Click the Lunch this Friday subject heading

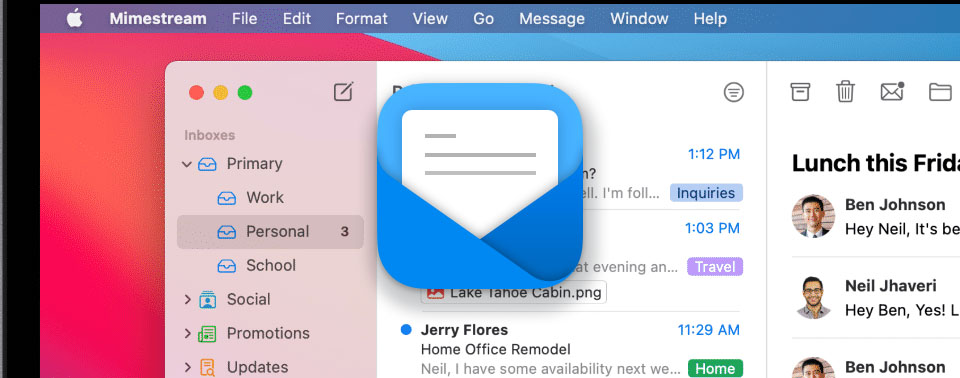point(876,163)
